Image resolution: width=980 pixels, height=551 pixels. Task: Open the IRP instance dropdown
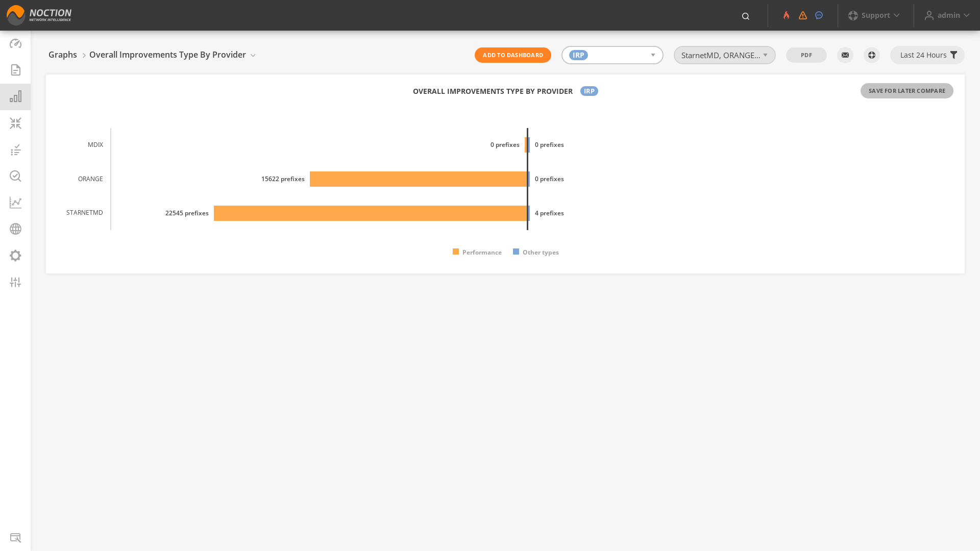pyautogui.click(x=612, y=55)
